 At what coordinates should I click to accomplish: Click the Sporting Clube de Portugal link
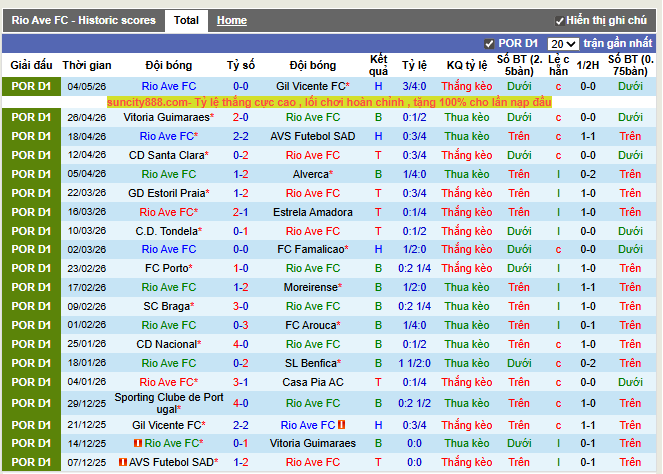coord(169,403)
